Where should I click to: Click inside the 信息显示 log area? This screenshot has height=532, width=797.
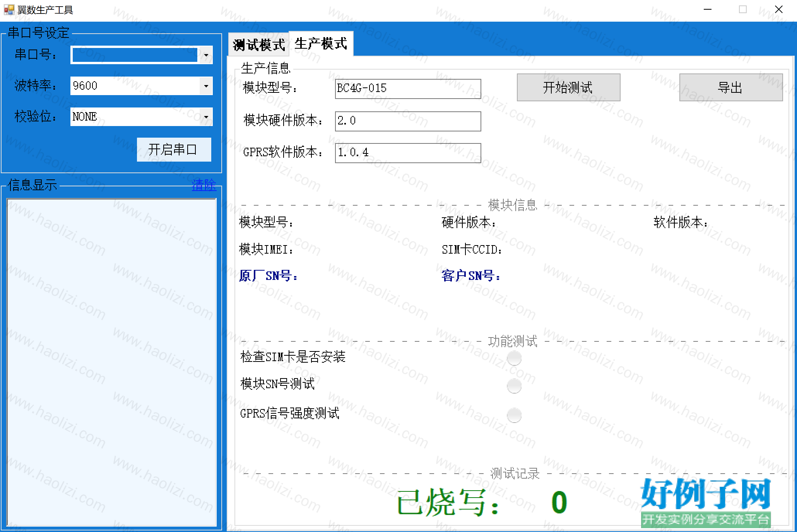coord(111,362)
